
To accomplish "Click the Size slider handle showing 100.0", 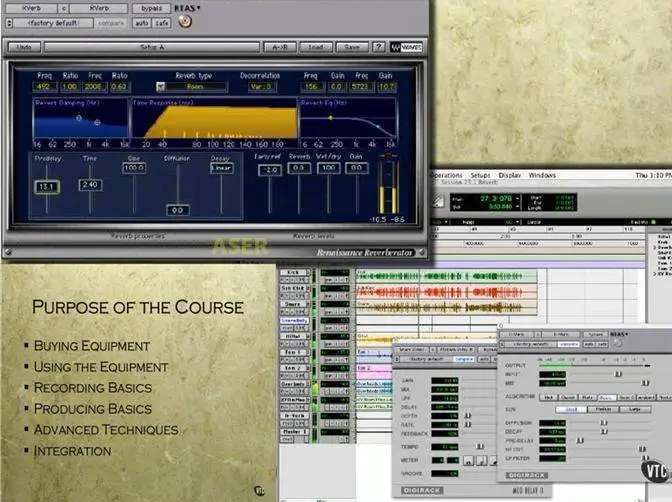I will point(134,168).
